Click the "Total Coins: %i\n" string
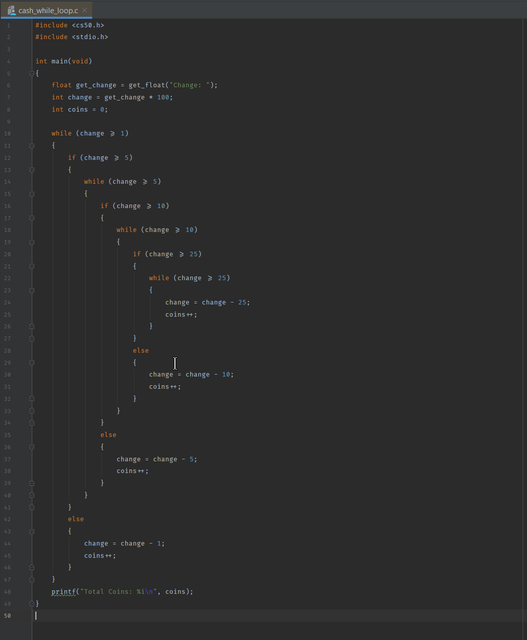Viewport: 527px width, 640px height. [x=118, y=591]
